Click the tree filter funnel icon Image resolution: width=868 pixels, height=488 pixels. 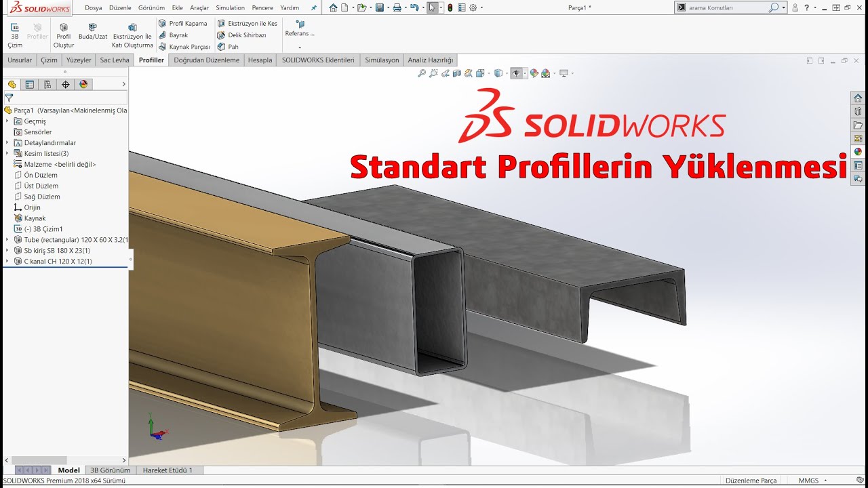click(x=9, y=98)
